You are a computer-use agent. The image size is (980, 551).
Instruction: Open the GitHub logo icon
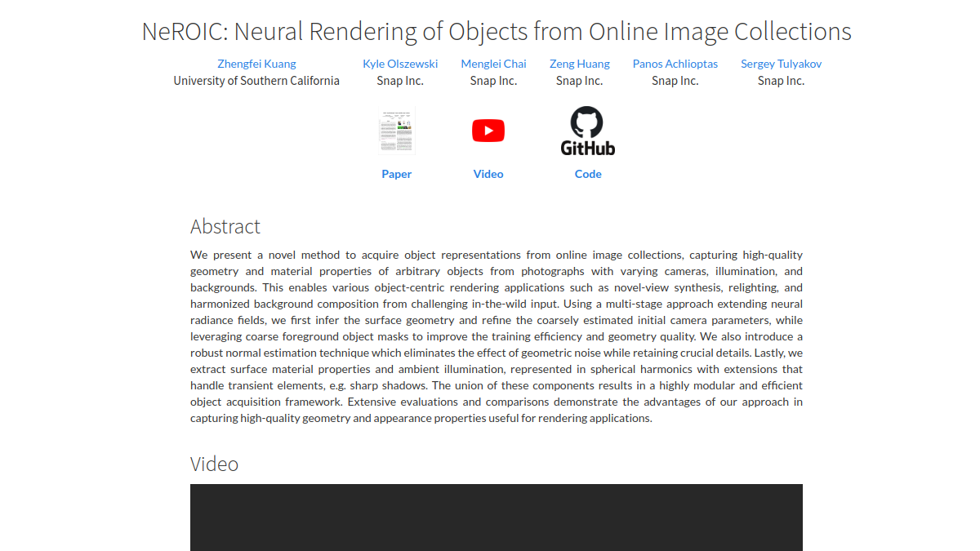588,131
